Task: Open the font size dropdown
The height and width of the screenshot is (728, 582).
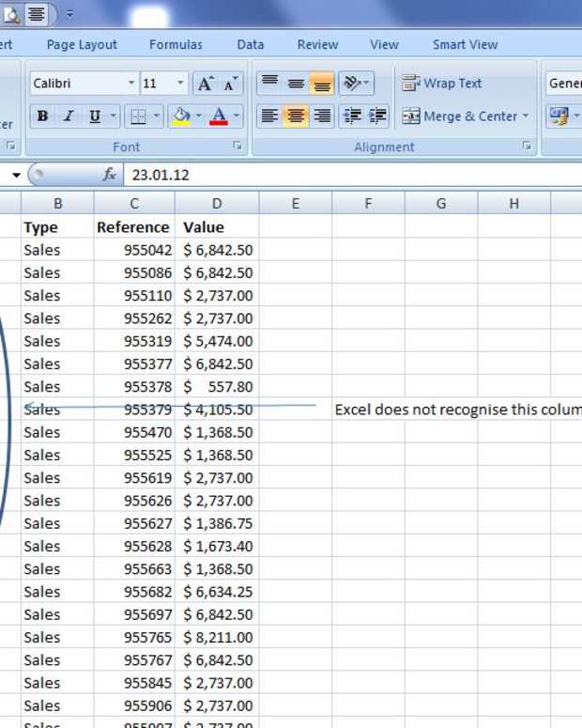Action: click(x=180, y=84)
